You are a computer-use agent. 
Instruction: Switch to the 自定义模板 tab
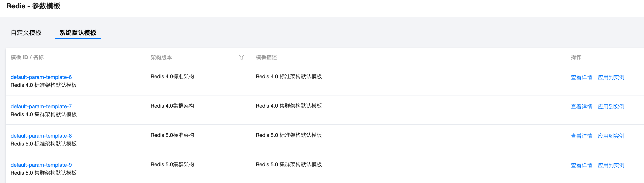click(x=26, y=33)
